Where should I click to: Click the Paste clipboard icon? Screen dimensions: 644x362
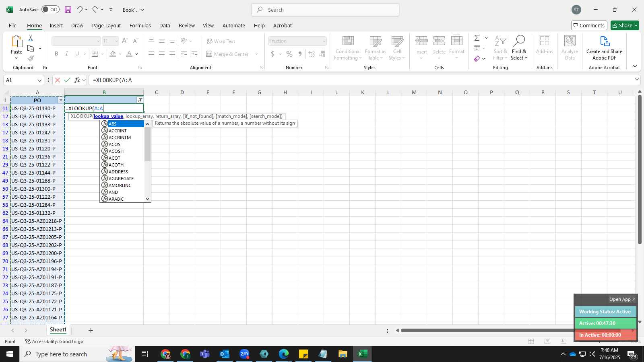(17, 41)
